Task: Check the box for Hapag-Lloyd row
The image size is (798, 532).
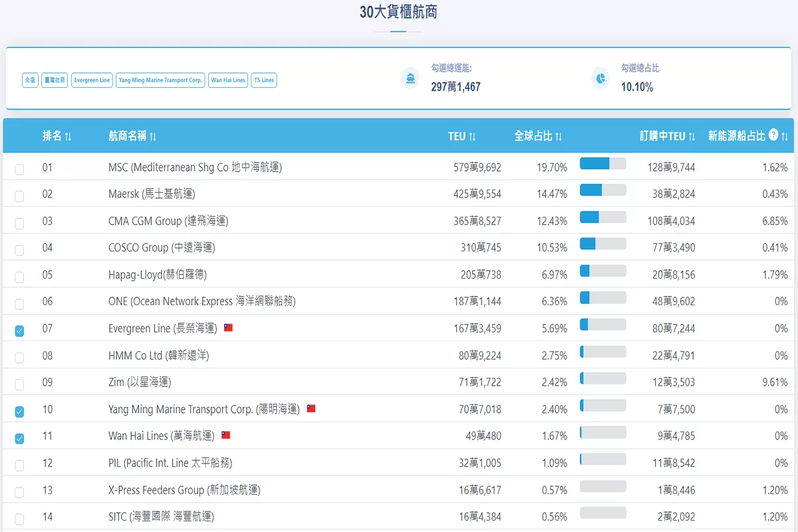Action: pyautogui.click(x=19, y=277)
